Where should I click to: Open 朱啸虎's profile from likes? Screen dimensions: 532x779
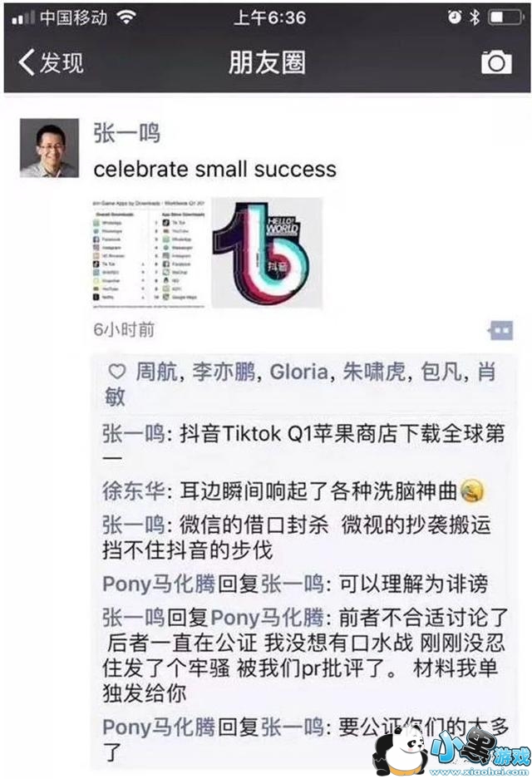click(x=374, y=372)
